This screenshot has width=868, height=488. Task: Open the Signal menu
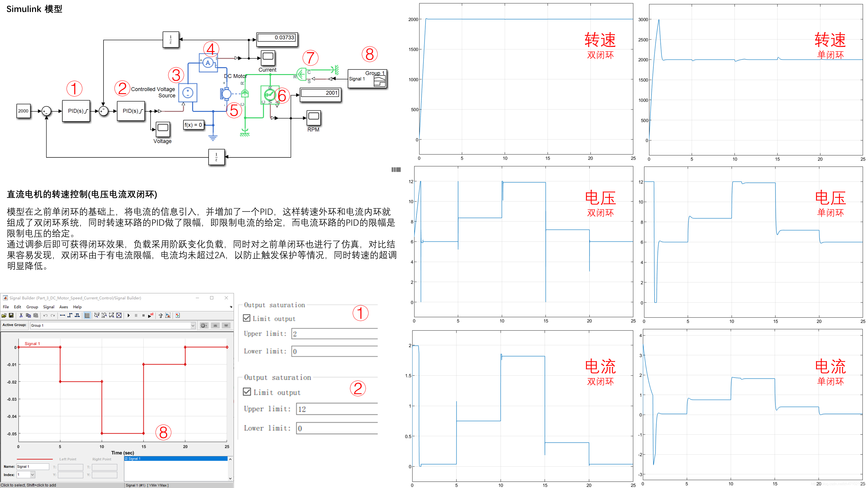pos(49,307)
